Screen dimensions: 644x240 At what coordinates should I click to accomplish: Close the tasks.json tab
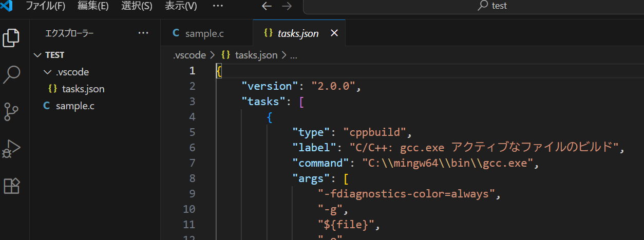pos(334,33)
